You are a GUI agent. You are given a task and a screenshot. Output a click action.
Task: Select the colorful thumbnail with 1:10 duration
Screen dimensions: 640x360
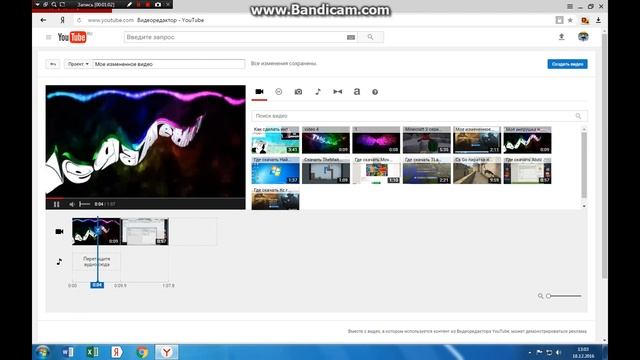(x=376, y=170)
